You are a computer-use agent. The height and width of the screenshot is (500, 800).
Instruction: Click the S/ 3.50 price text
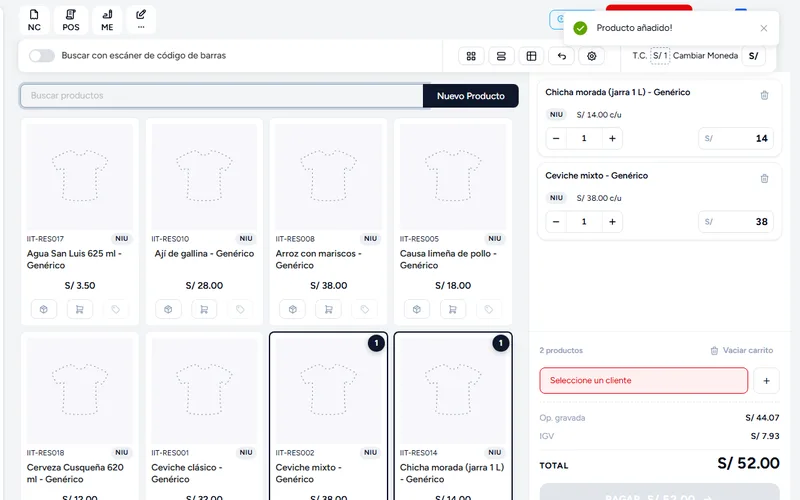(x=80, y=286)
